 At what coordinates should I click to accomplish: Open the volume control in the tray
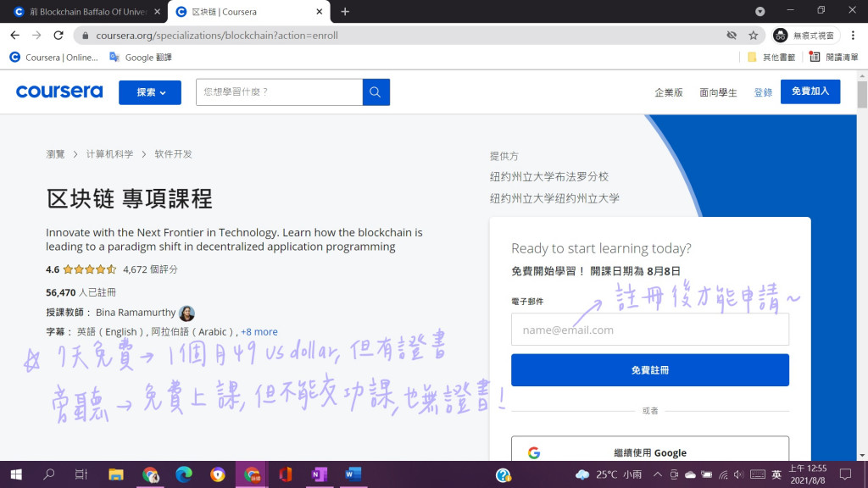(x=739, y=474)
